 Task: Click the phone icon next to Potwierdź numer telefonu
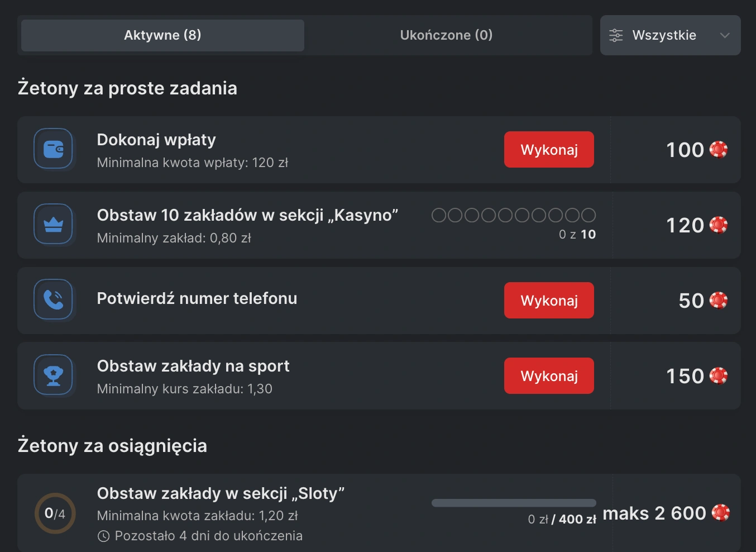(x=54, y=300)
